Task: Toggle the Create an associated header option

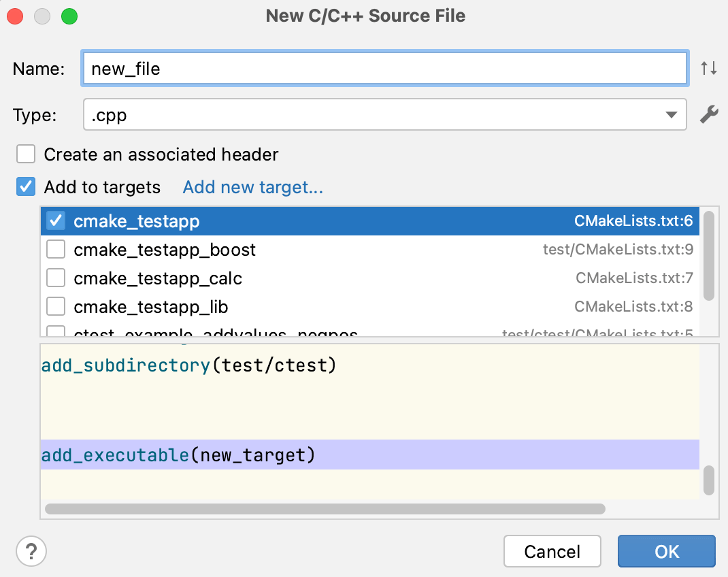Action: pos(25,154)
